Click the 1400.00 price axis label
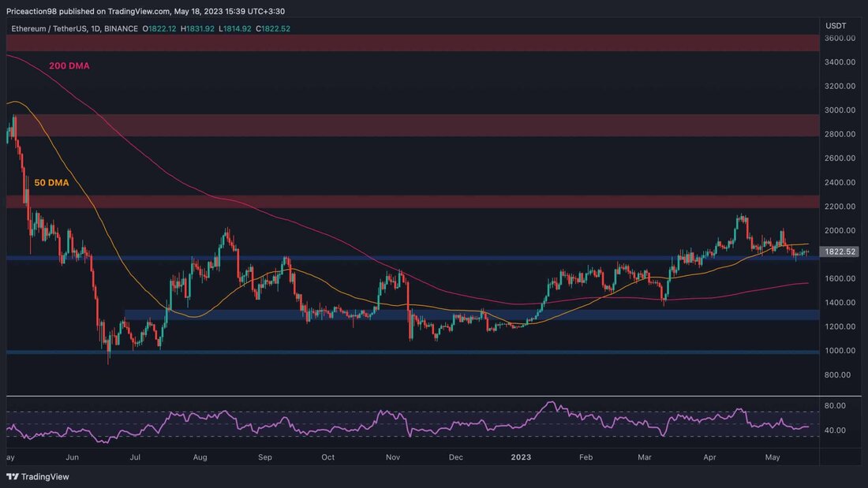868x488 pixels. tap(840, 303)
